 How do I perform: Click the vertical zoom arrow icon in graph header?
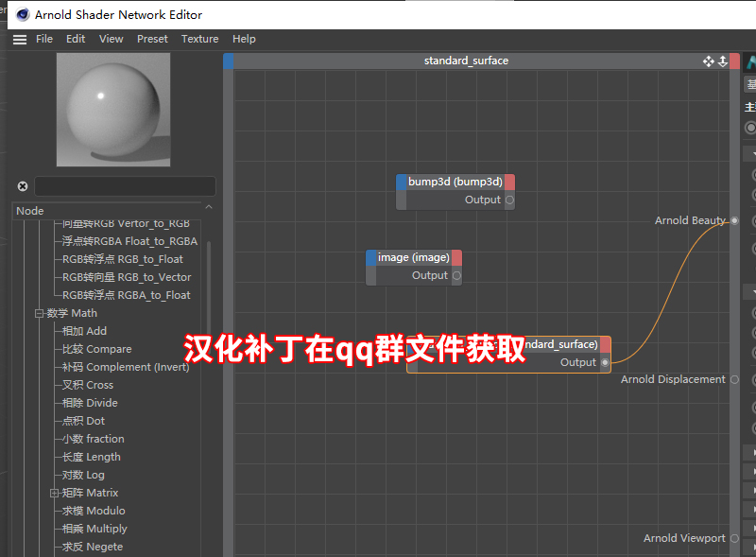click(x=723, y=61)
